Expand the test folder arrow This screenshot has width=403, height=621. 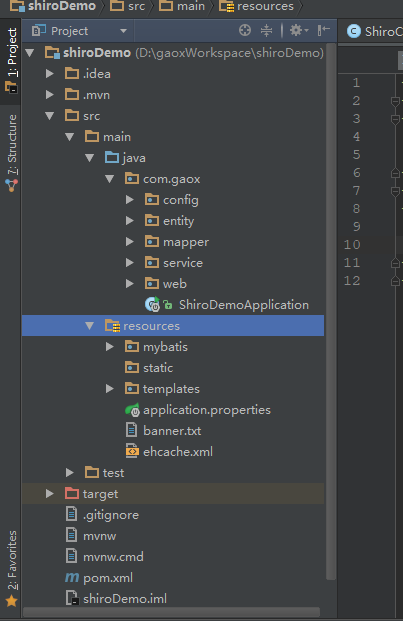[70, 472]
